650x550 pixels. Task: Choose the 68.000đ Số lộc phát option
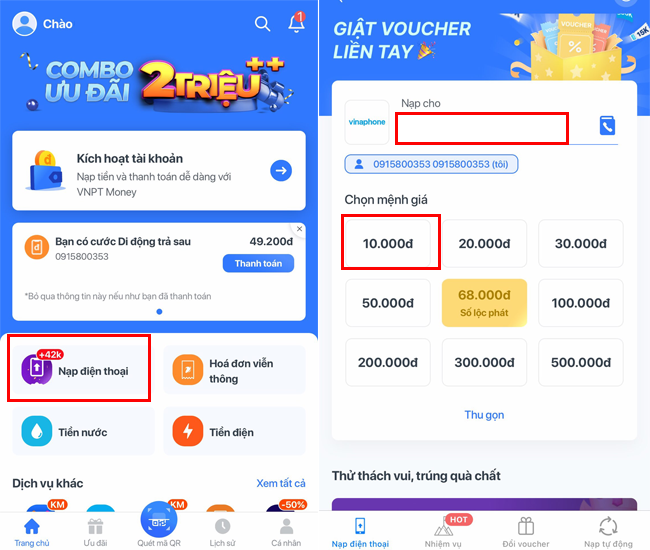pyautogui.click(x=484, y=303)
